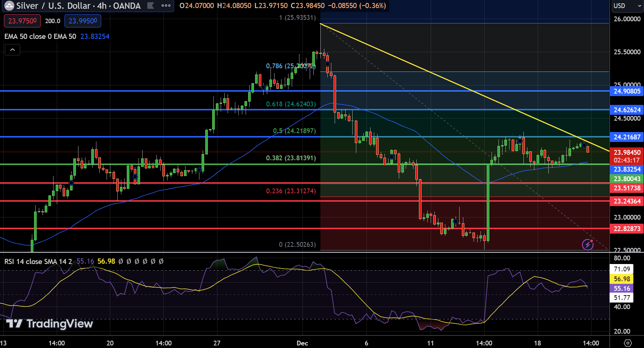644x348 pixels.
Task: Click the 27 date on time axis
Action: pyautogui.click(x=217, y=343)
